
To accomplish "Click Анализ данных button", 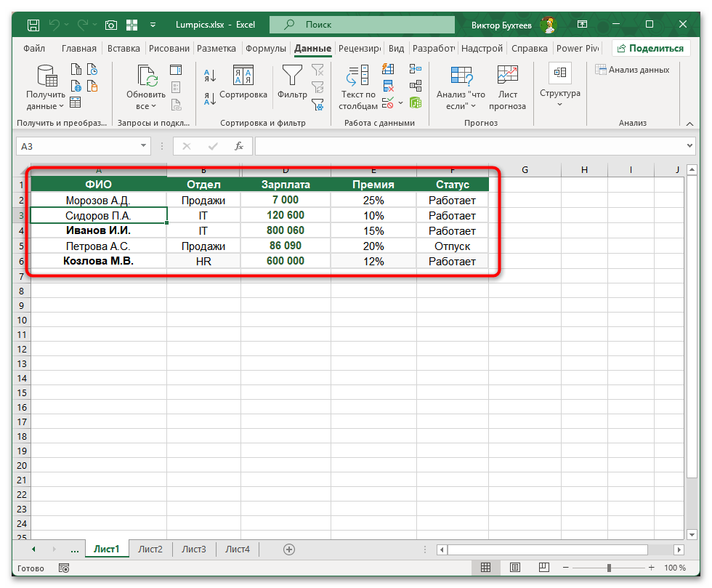I will (632, 70).
